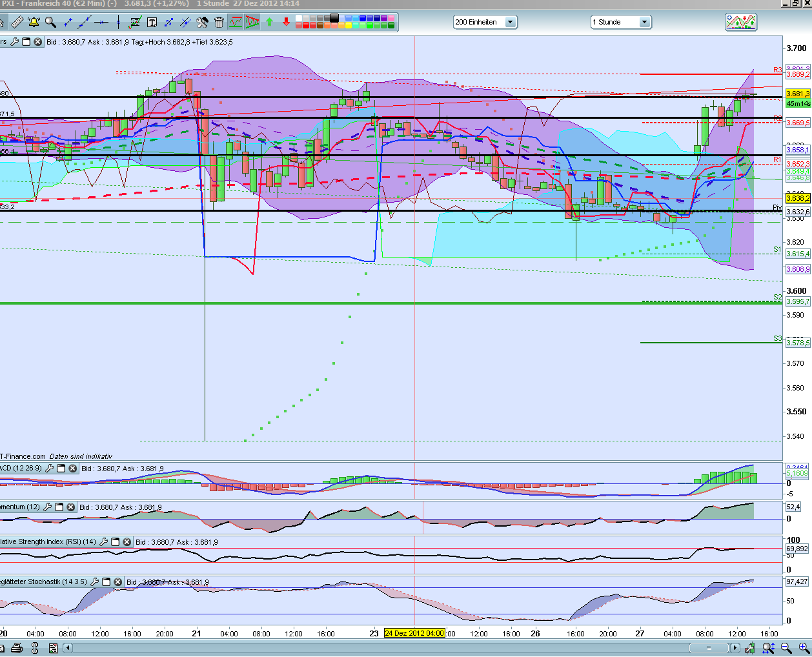Click left arrow of horizontal scrollbar
Viewport: 812px width, 657px height.
point(68,648)
